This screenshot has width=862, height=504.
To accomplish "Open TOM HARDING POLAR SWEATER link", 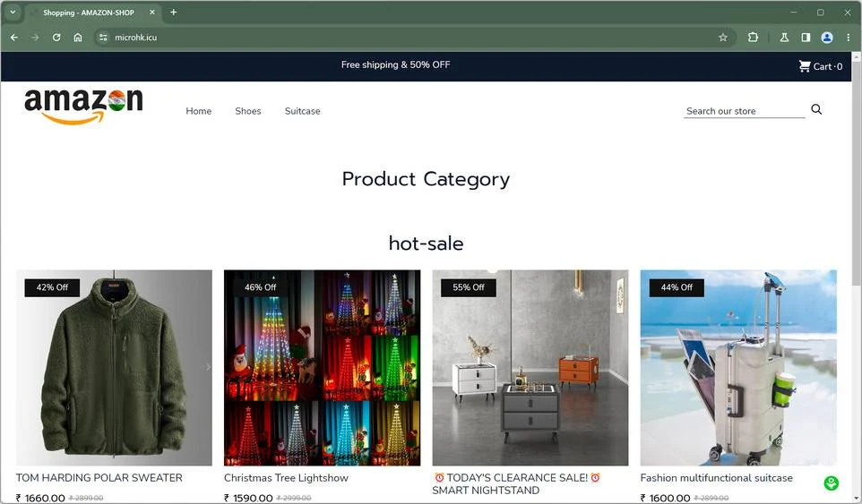I will point(99,478).
